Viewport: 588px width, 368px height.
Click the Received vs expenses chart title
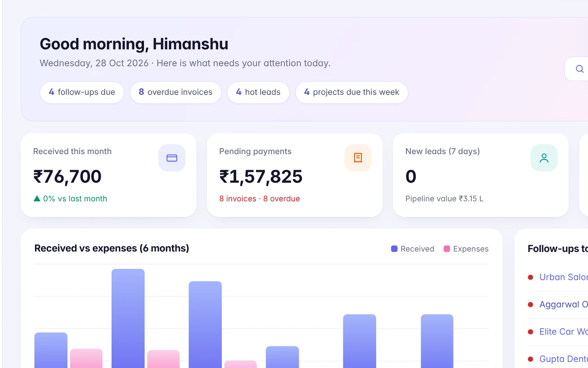(112, 249)
